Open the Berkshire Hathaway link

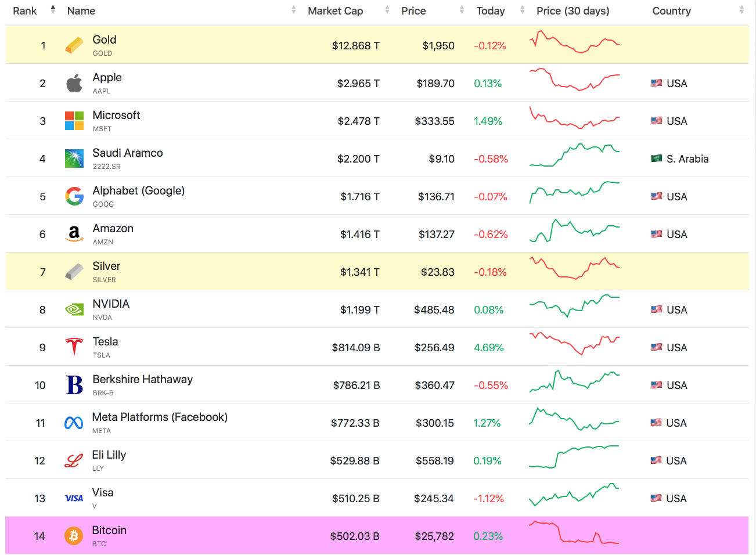click(143, 379)
